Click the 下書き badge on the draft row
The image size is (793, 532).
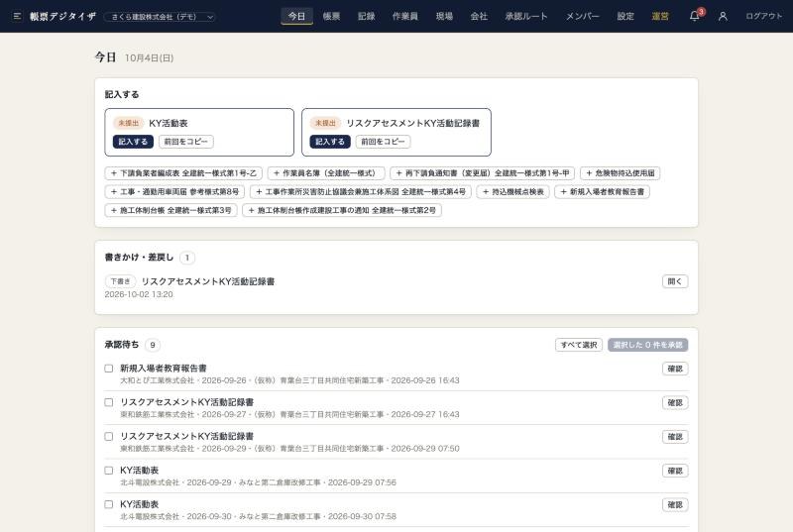pyautogui.click(x=120, y=281)
